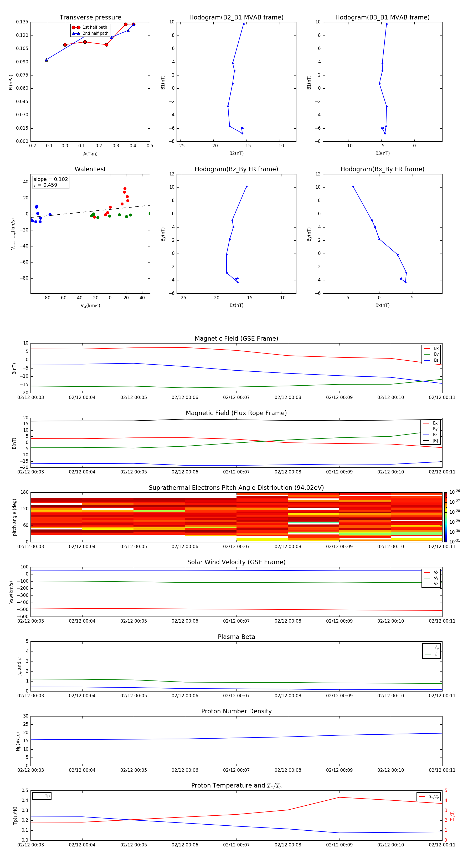
Task: Choose Vy in the solar wind legend
Action: click(431, 578)
